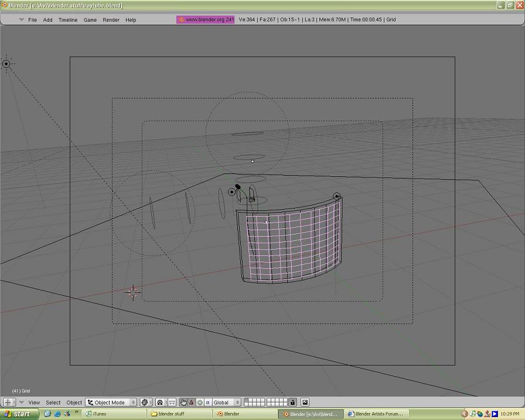Collapse the 3D view header menus triangle
The image size is (525, 420).
(22, 402)
